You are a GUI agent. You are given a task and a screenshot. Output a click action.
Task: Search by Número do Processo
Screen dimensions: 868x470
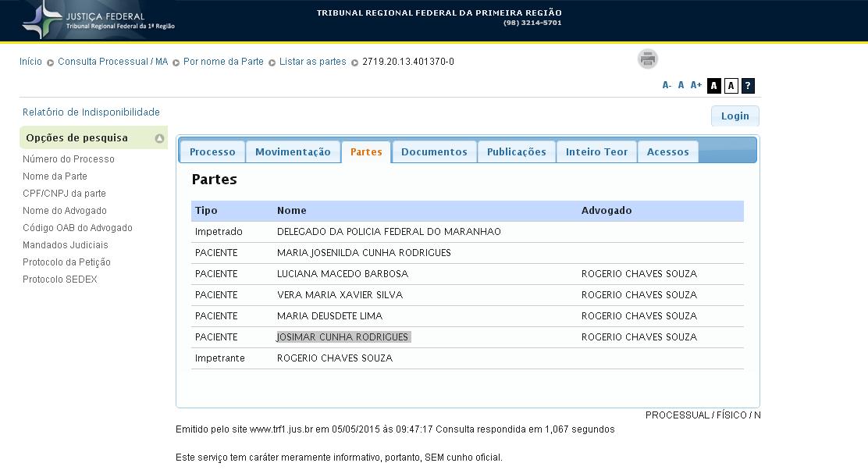[69, 159]
